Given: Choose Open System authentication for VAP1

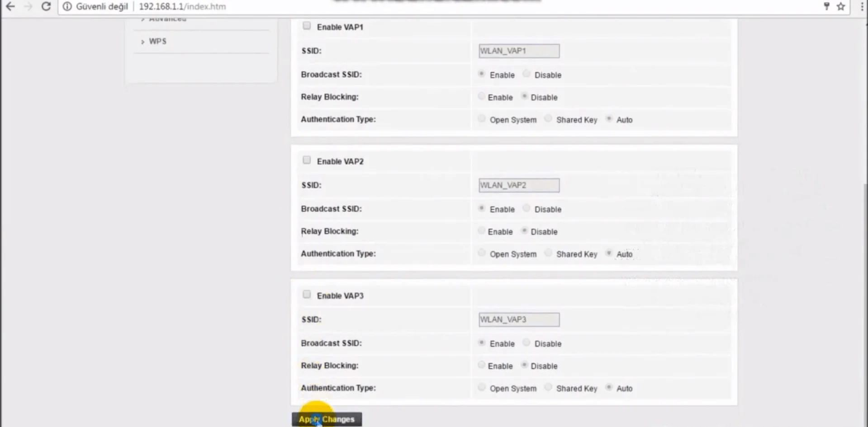Looking at the screenshot, I should click(482, 118).
